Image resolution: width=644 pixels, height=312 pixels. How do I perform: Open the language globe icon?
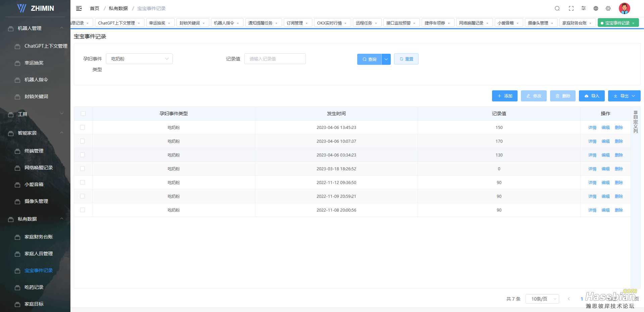(x=596, y=8)
